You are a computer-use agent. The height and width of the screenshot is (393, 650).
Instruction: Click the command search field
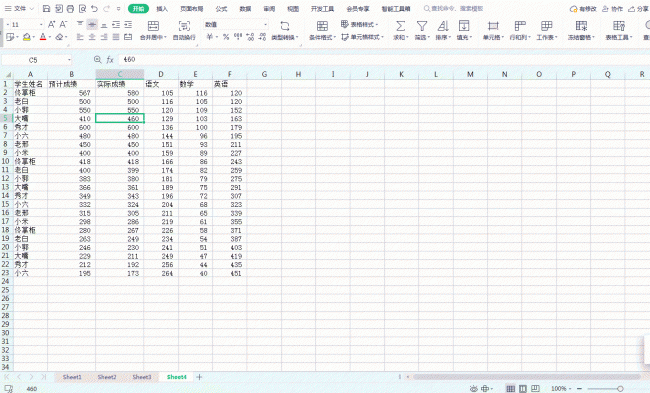point(453,9)
